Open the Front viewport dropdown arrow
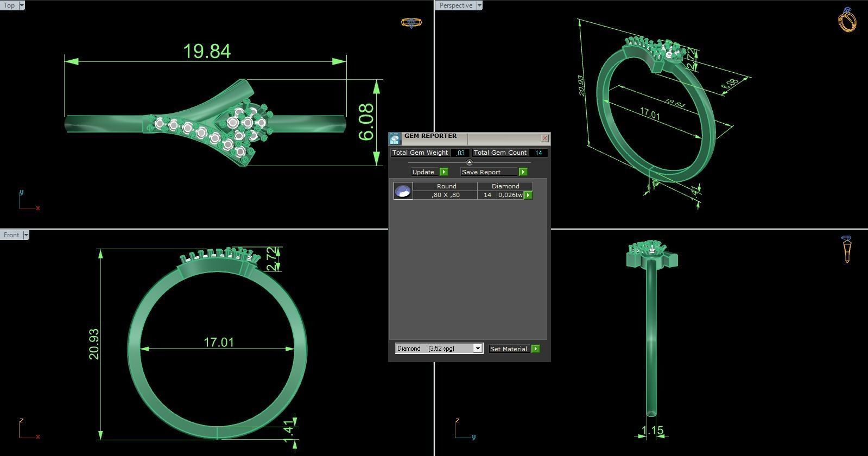The height and width of the screenshot is (456, 868). (x=26, y=235)
